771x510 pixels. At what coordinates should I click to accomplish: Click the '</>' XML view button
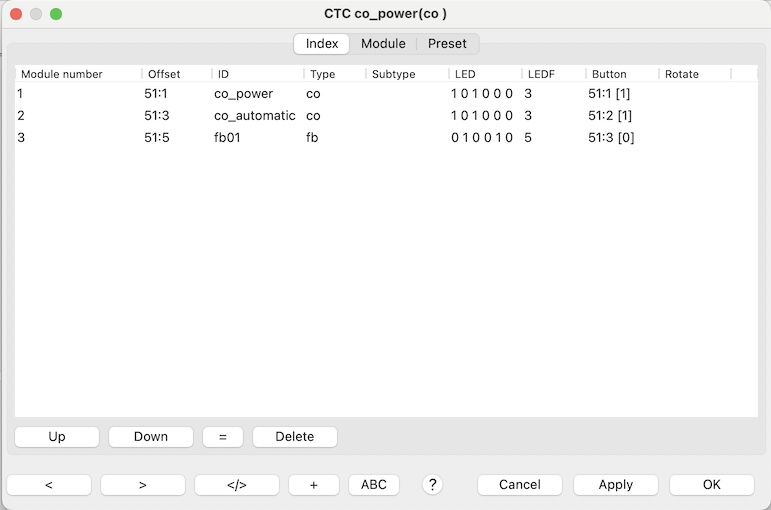(x=236, y=484)
